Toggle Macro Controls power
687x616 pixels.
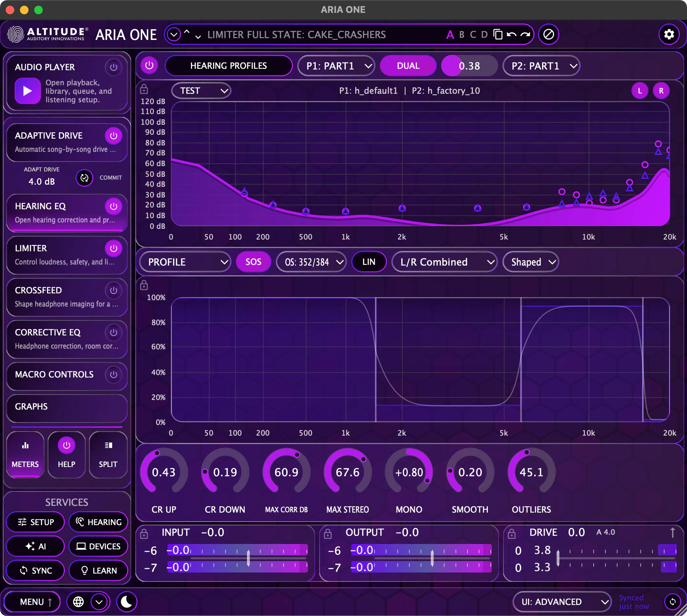114,374
